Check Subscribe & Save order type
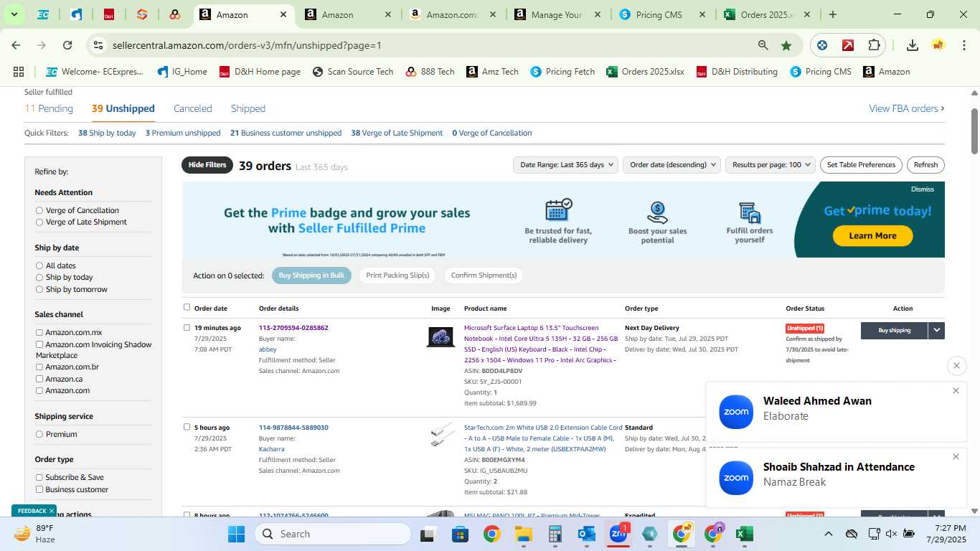Image resolution: width=980 pixels, height=551 pixels. (39, 477)
